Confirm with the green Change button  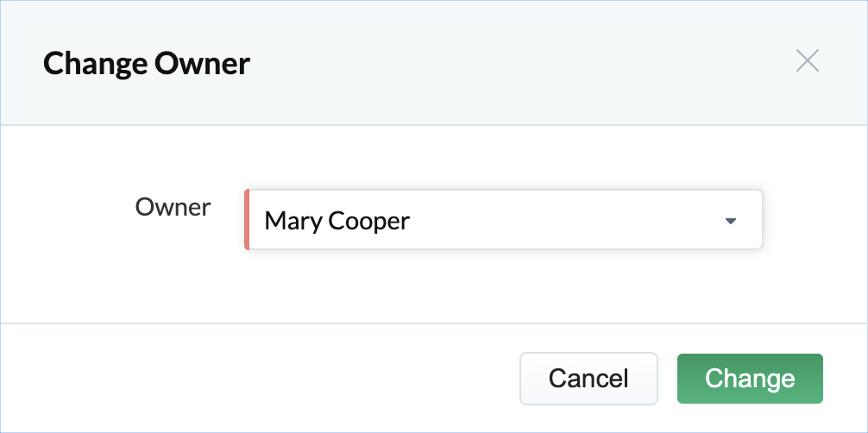(x=749, y=378)
